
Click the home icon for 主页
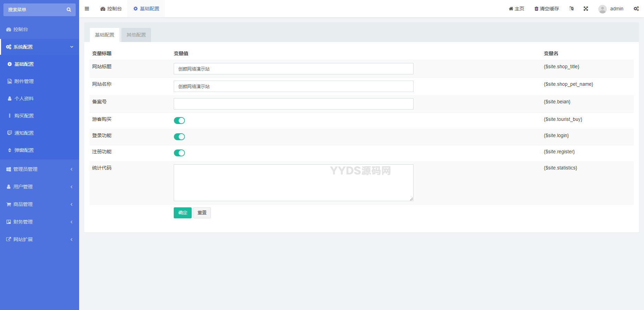(511, 9)
